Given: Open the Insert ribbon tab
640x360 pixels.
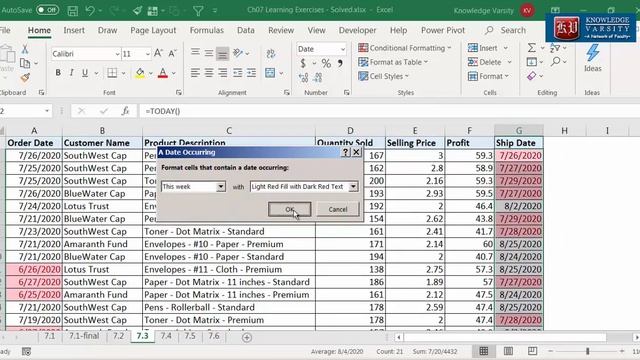Looking at the screenshot, I should tap(74, 30).
